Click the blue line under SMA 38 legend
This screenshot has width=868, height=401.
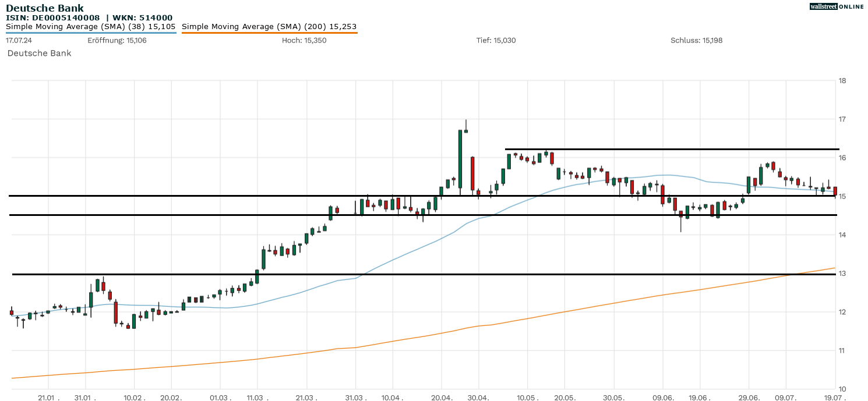90,33
